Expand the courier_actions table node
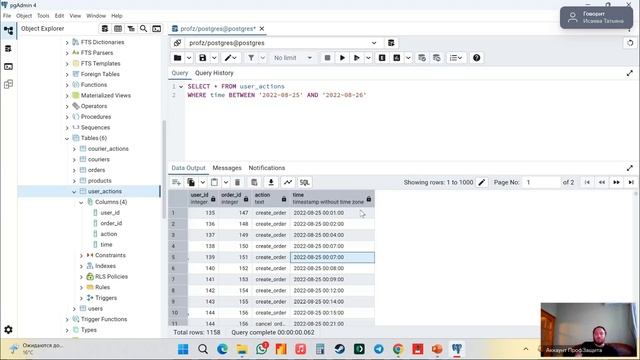This screenshot has width=640, height=360. point(74,149)
